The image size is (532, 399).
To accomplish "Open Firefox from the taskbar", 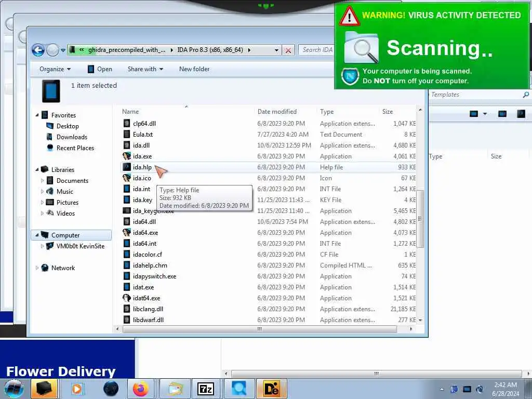I will [x=140, y=389].
